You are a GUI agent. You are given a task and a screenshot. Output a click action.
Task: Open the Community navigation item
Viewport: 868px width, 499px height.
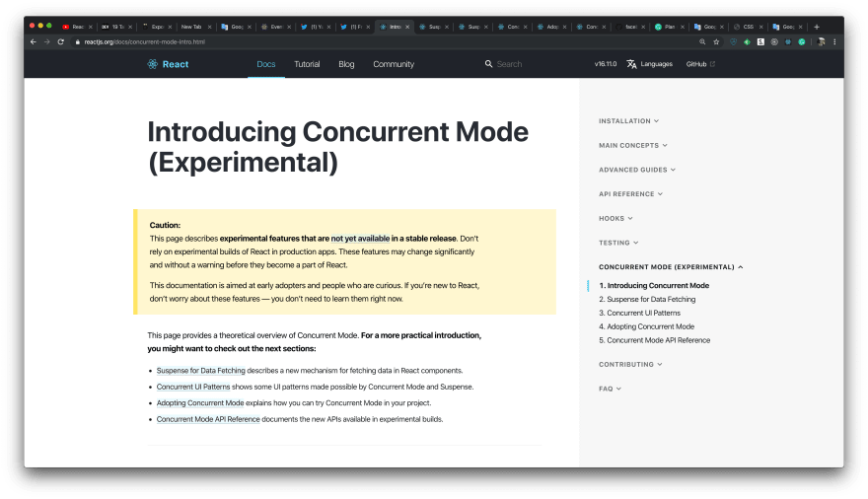(394, 64)
